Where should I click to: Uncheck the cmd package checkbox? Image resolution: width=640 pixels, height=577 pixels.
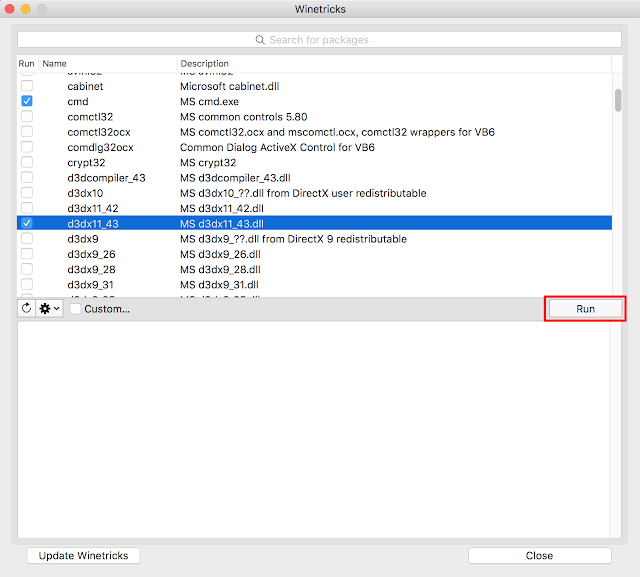click(27, 101)
